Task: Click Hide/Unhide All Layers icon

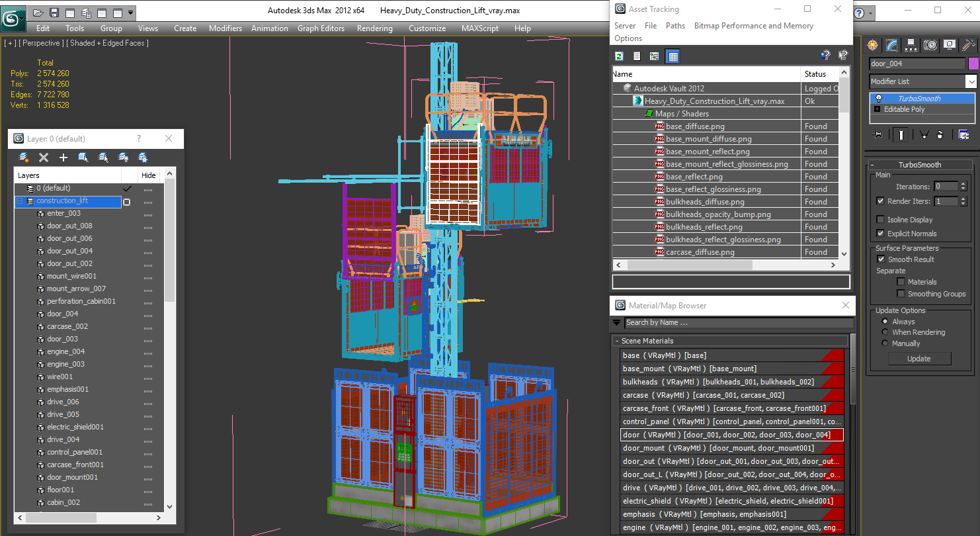Action: (123, 157)
